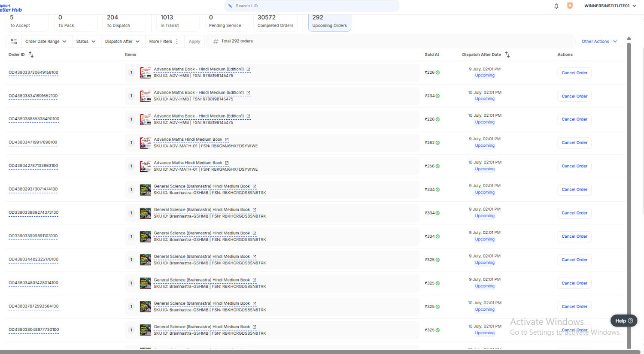Open order link OD338033999891103100

(x=33, y=236)
